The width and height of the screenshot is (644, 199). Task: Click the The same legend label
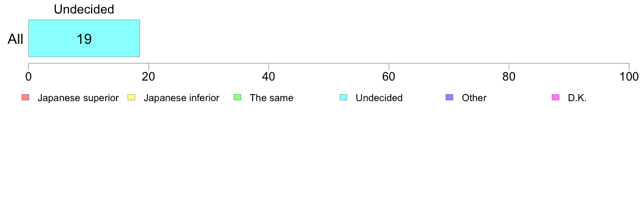coord(272,98)
